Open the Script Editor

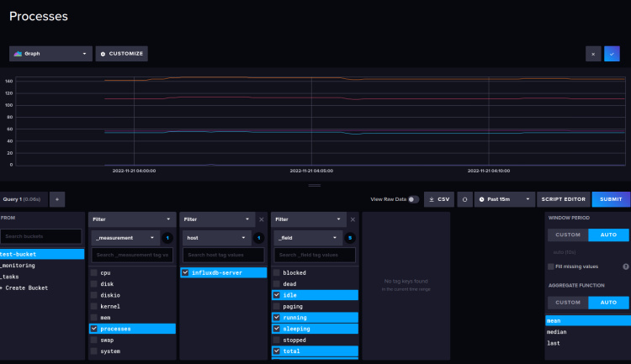(x=562, y=199)
